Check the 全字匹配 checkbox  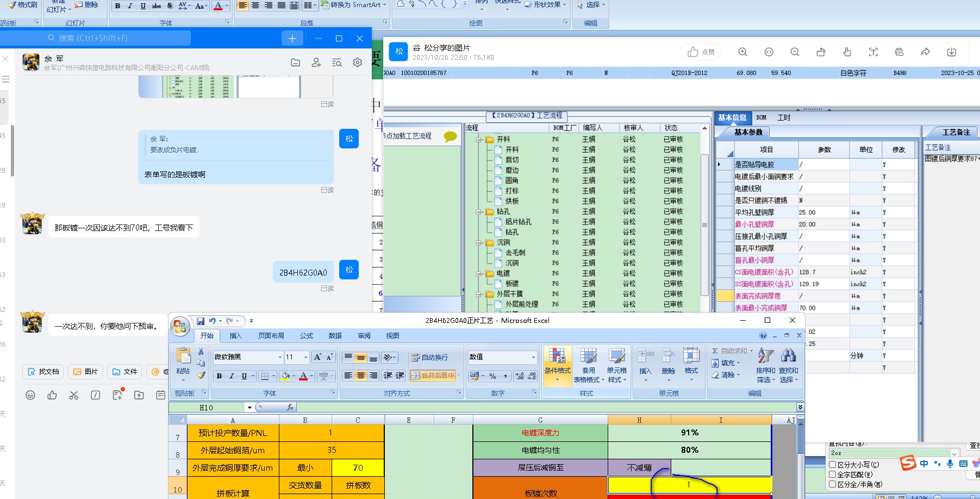(832, 475)
